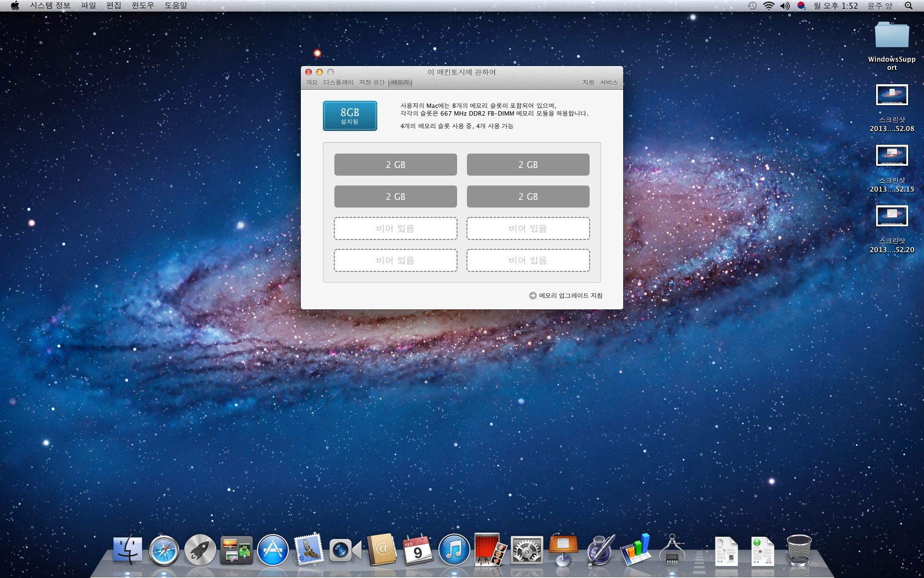Launch iTunes from the Dock
The image size is (924, 578).
coord(454,550)
